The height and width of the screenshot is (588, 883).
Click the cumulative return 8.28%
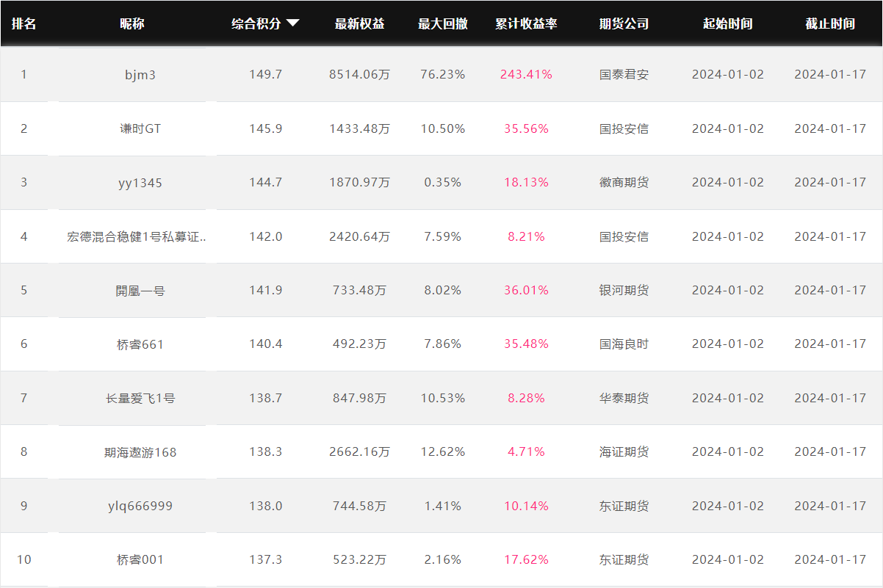tap(527, 399)
